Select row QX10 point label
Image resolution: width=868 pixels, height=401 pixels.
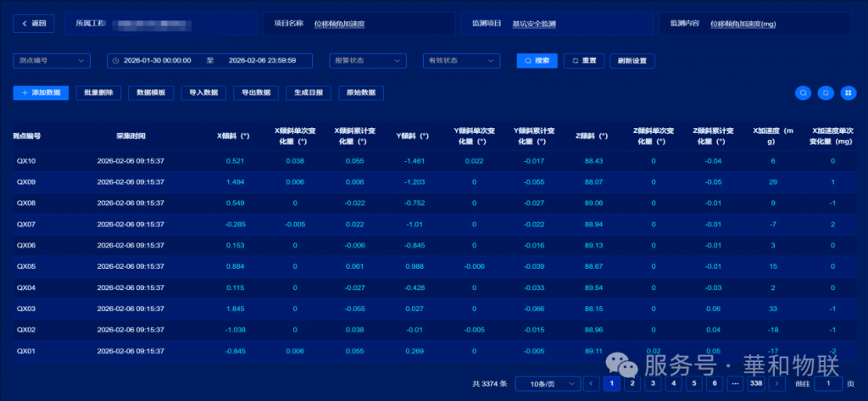25,161
